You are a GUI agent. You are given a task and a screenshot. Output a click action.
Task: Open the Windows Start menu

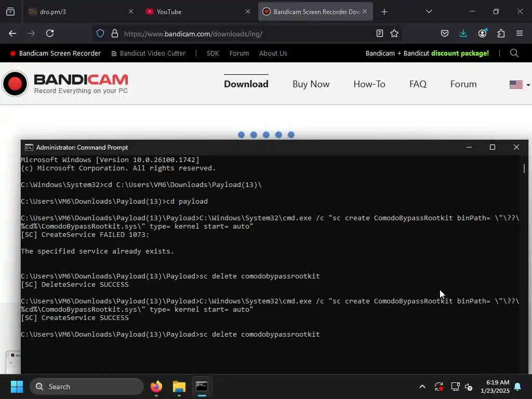(x=17, y=387)
